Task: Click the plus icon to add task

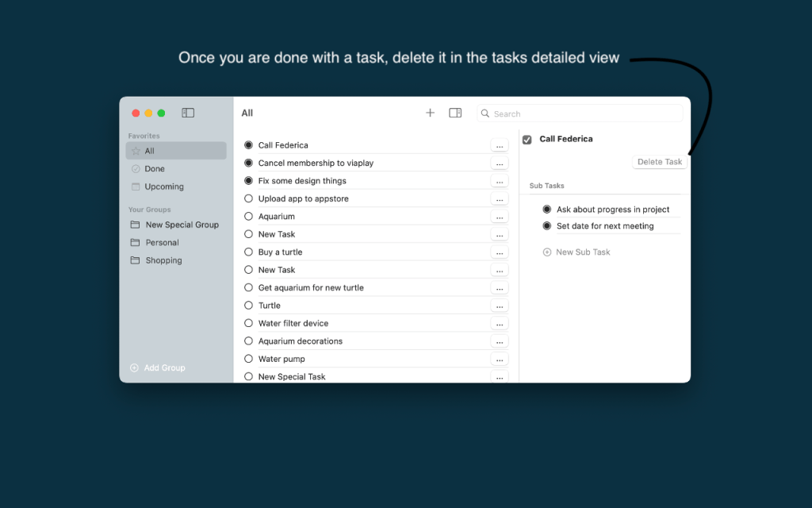Action: (430, 113)
